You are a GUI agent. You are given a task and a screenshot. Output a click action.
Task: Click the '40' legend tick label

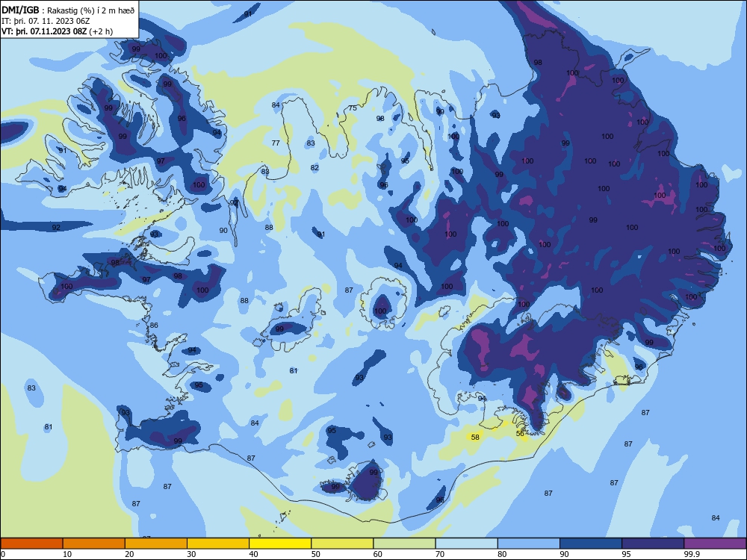[x=254, y=554]
